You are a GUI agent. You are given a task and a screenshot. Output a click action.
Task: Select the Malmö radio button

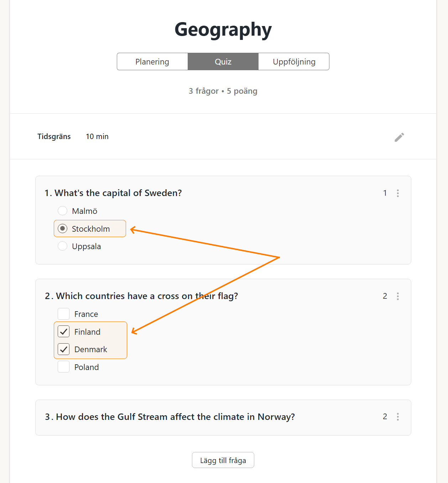(63, 211)
